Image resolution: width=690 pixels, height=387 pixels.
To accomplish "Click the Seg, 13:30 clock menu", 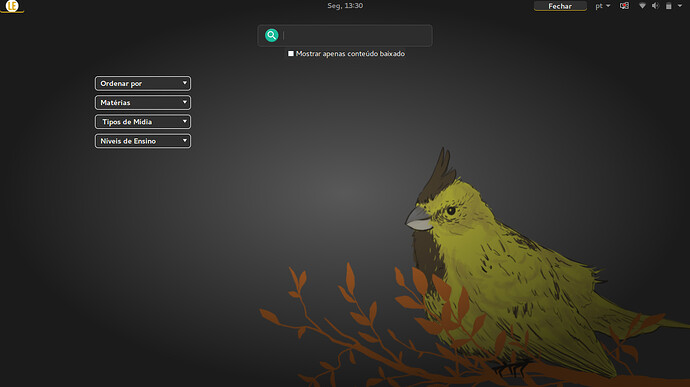I will [345, 6].
